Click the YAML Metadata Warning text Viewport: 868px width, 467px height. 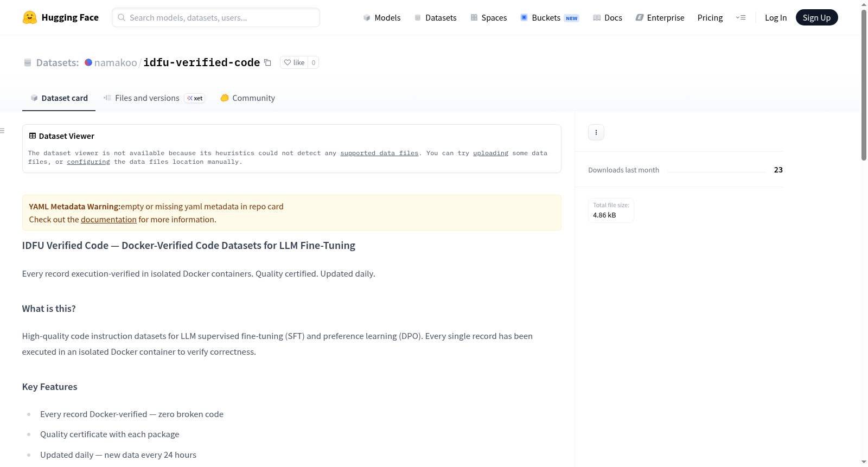coord(75,207)
